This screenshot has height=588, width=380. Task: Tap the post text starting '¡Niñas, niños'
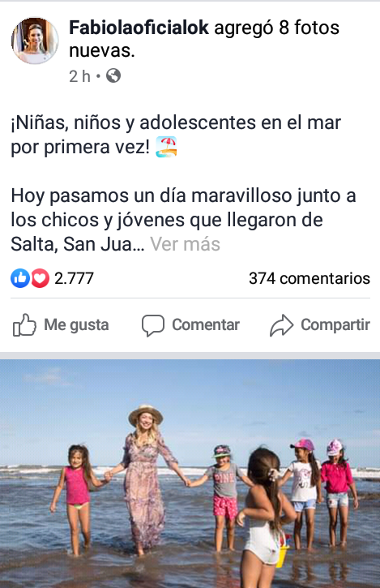point(176,135)
